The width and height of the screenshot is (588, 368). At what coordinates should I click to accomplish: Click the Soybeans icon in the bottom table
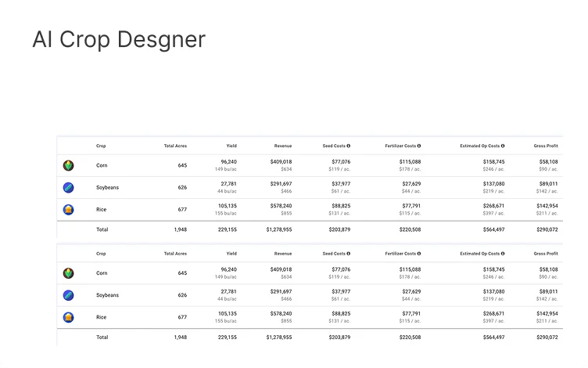tap(68, 295)
